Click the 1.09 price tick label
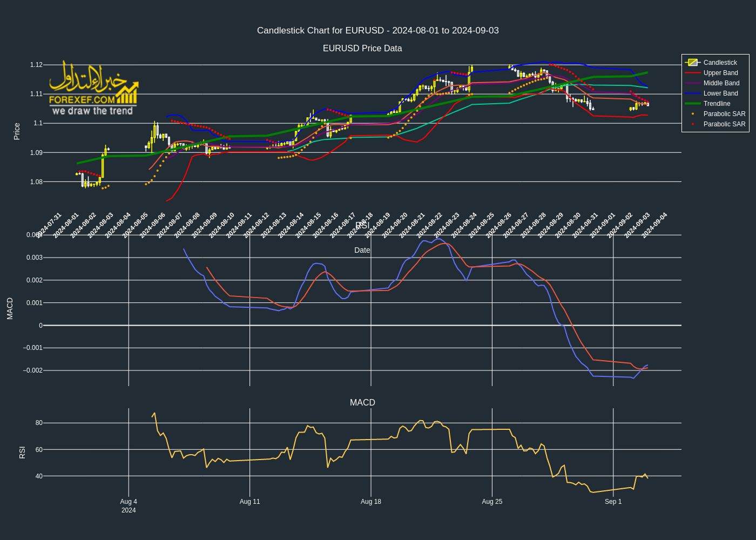The width and height of the screenshot is (756, 540). pyautogui.click(x=36, y=153)
